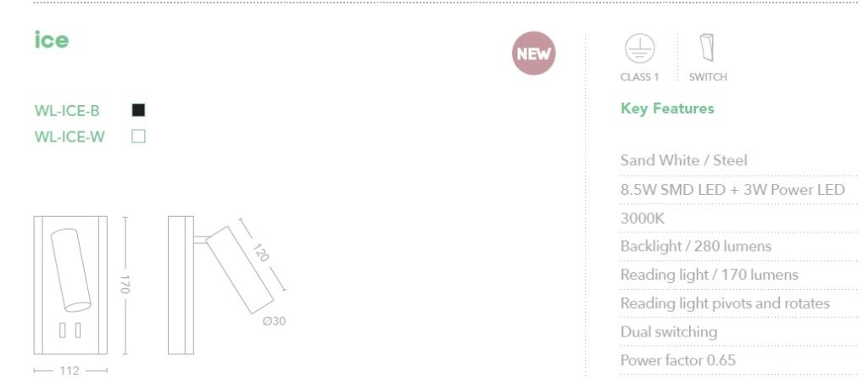Click the Backlight / 280 lumens row
This screenshot has width=868, height=384.
[x=738, y=247]
